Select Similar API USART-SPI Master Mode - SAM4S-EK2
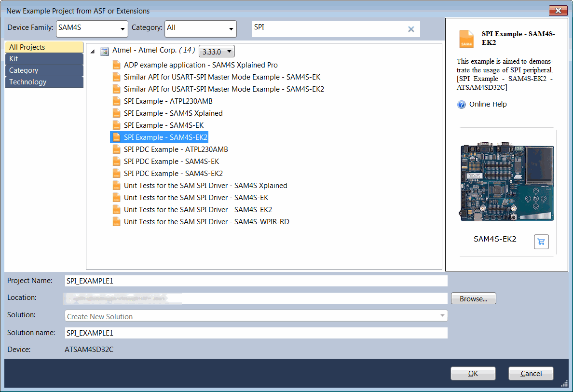 pos(224,89)
